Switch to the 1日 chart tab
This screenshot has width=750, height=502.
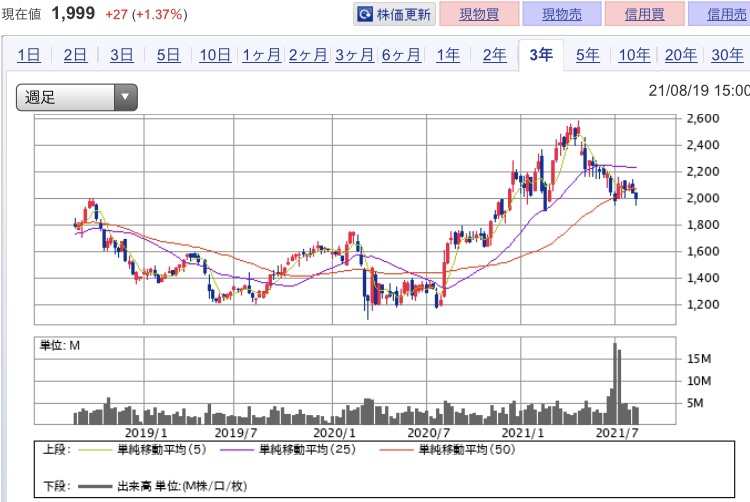(29, 55)
